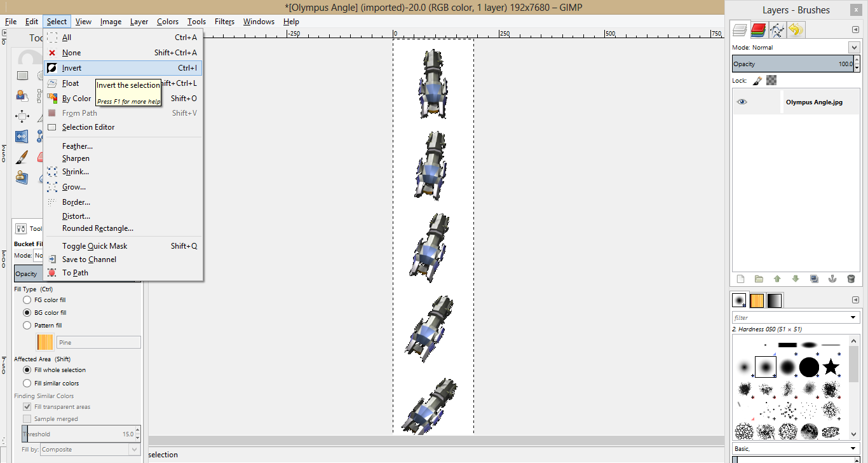
Task: Delete layer with trash icon
Action: 851,279
